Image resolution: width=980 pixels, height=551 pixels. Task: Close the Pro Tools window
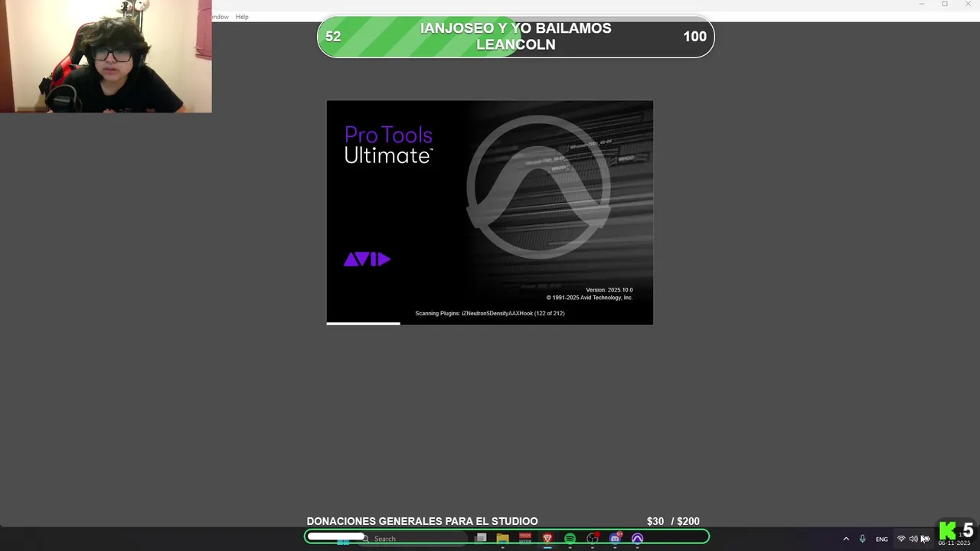click(x=968, y=4)
